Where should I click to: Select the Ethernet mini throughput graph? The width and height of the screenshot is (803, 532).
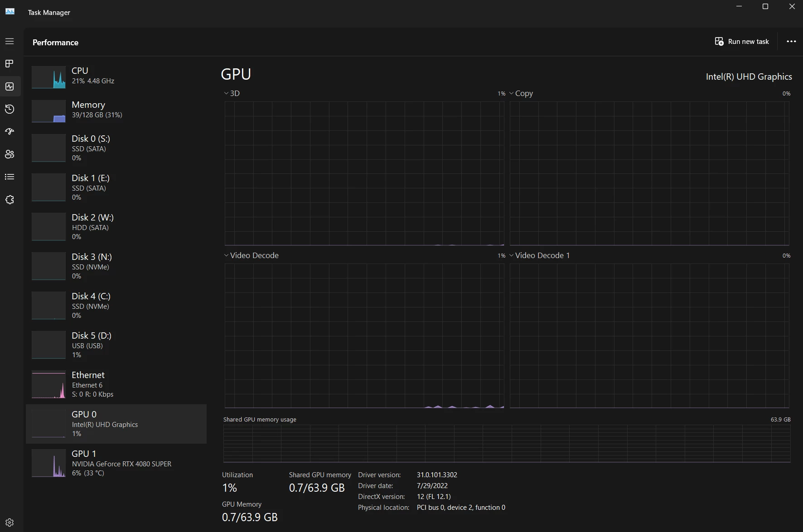pyautogui.click(x=48, y=384)
